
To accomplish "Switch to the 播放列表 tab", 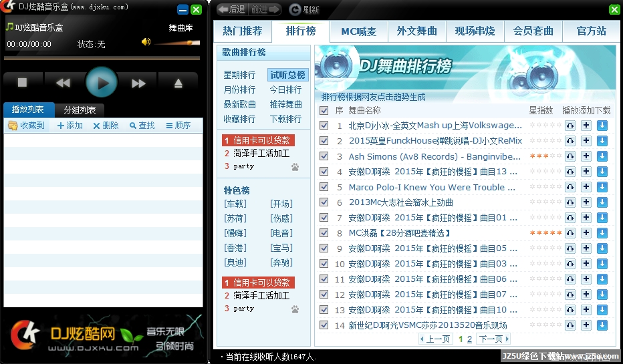I will coord(28,110).
